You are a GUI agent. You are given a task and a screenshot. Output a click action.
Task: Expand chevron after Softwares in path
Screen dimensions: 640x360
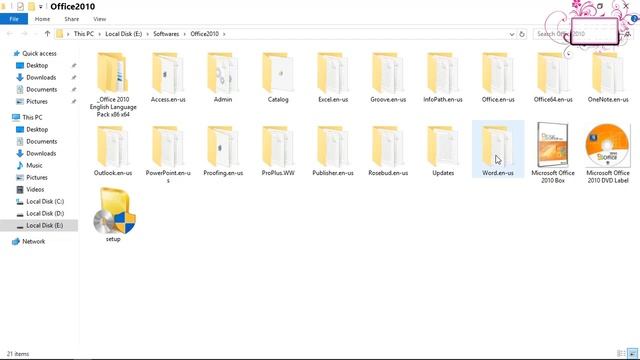185,34
